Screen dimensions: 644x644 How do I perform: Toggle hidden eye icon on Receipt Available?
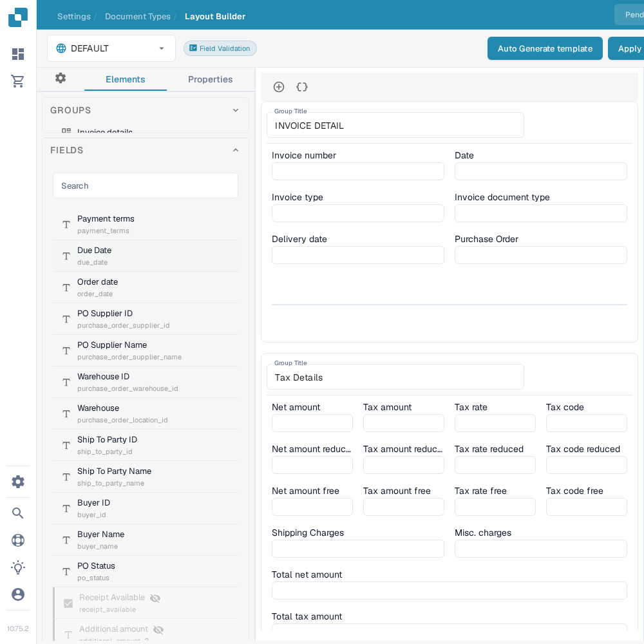click(x=155, y=598)
